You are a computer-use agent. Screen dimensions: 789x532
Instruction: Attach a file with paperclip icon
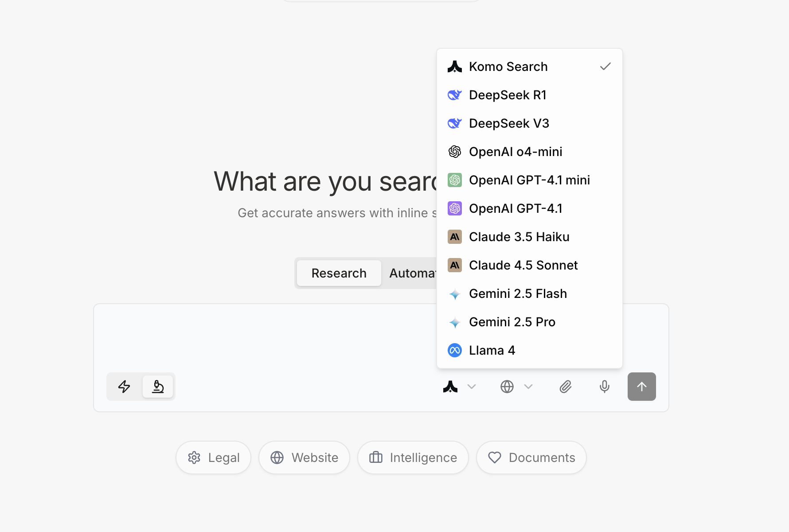566,387
